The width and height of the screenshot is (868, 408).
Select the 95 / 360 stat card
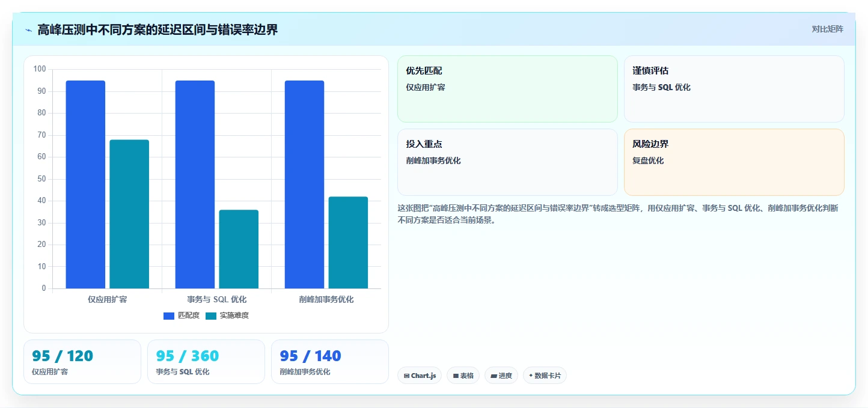click(x=206, y=362)
